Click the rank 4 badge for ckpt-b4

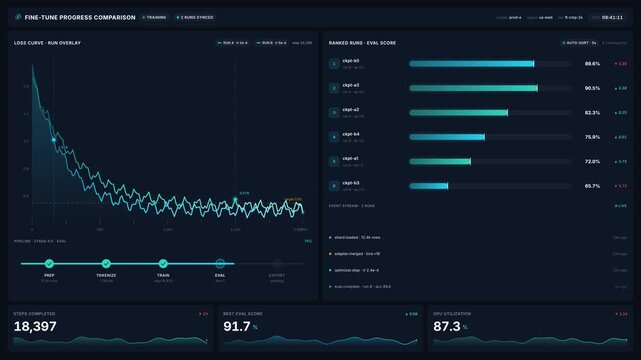(334, 137)
